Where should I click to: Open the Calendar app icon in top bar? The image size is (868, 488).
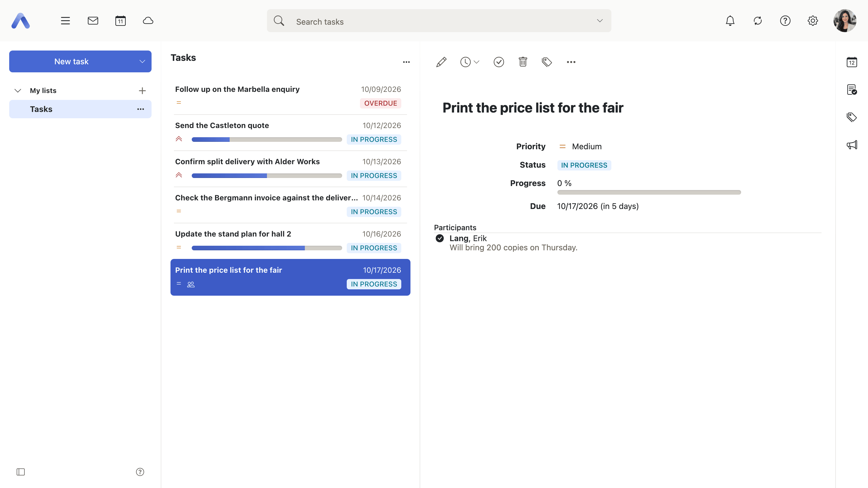click(x=120, y=21)
